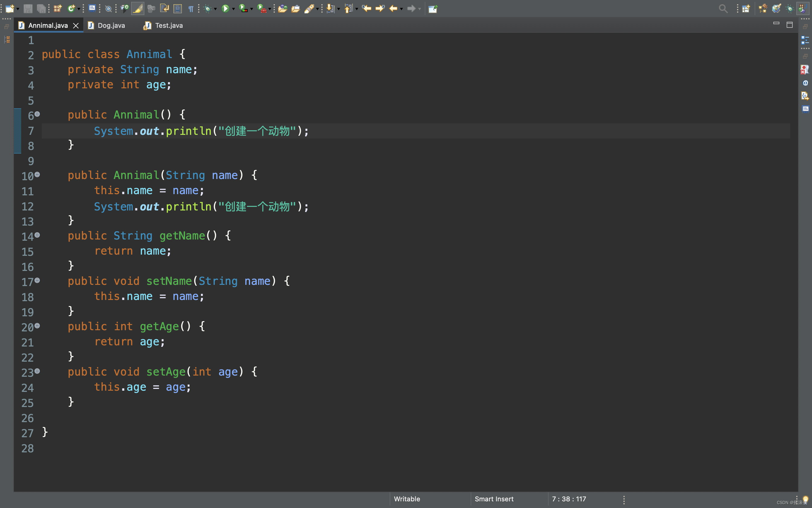
Task: Click the Save icon in toolbar
Action: point(28,8)
